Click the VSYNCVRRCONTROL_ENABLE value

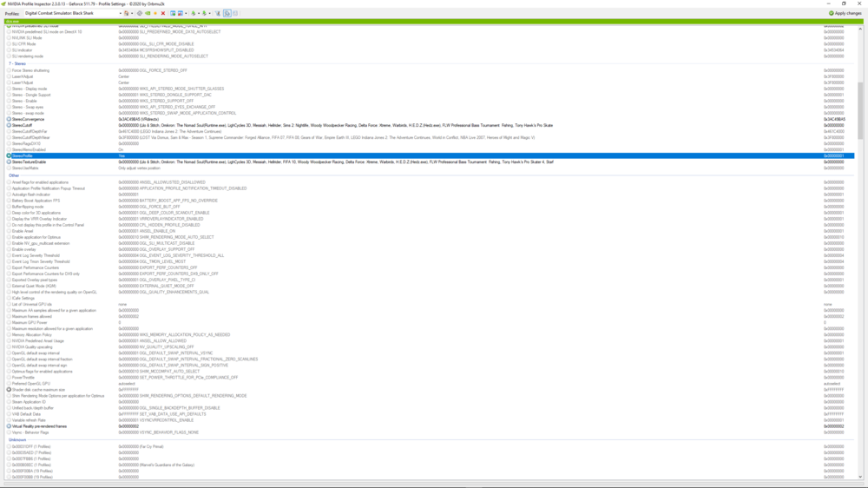(x=167, y=420)
